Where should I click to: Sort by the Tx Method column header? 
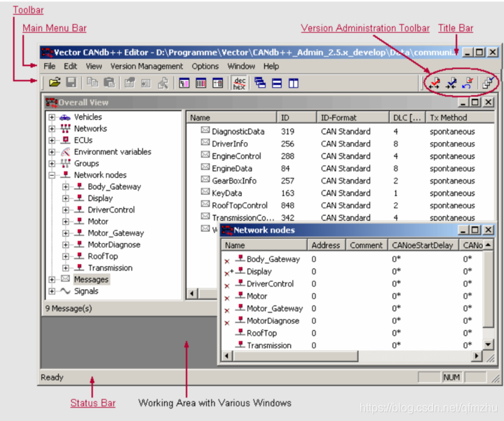pyautogui.click(x=460, y=118)
